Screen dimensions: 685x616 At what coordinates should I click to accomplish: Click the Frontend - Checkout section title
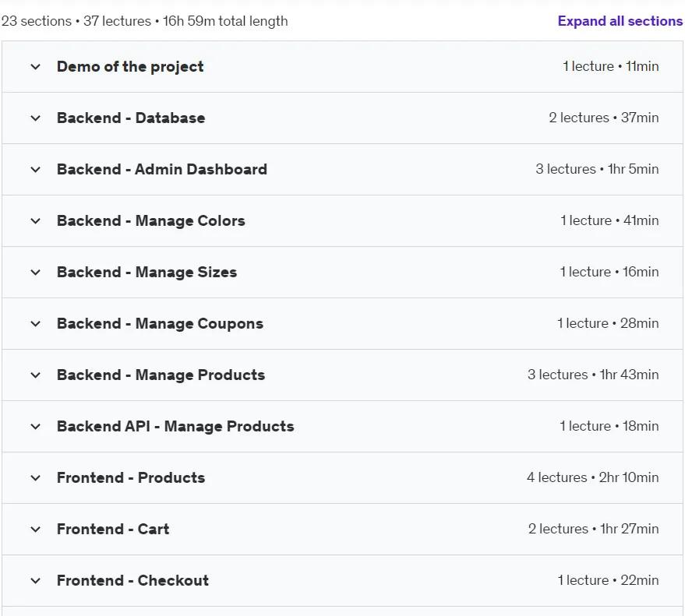click(132, 580)
